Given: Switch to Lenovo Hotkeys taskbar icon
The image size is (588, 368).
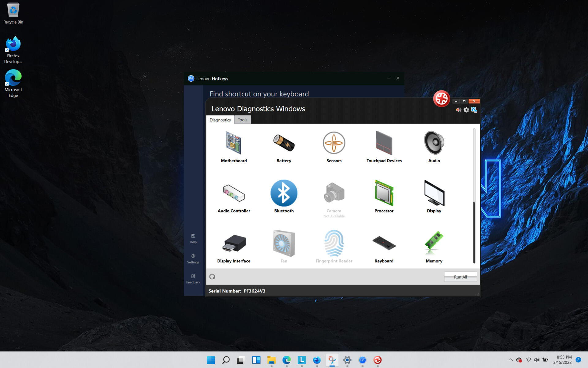Looking at the screenshot, I should coord(362,360).
